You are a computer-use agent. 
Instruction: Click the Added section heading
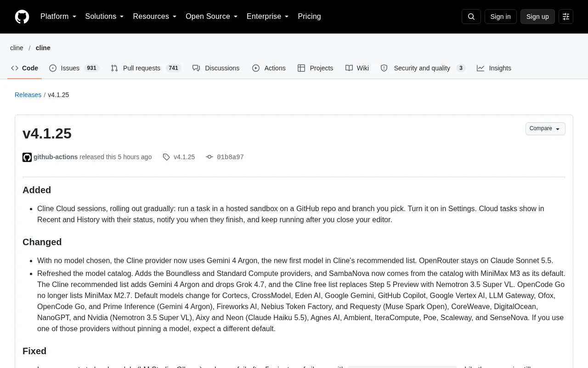pyautogui.click(x=37, y=190)
